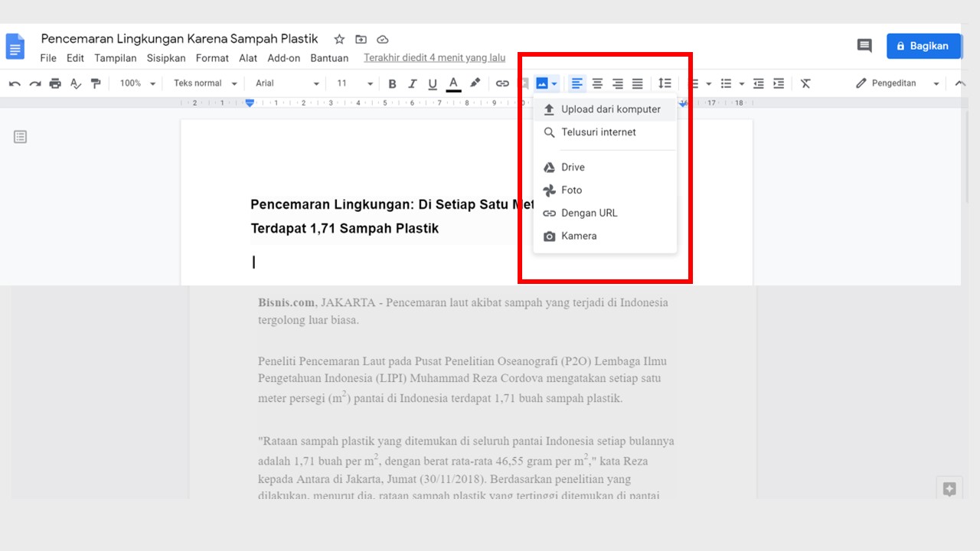Click the Bagikan share button
The image size is (980, 551).
923,46
